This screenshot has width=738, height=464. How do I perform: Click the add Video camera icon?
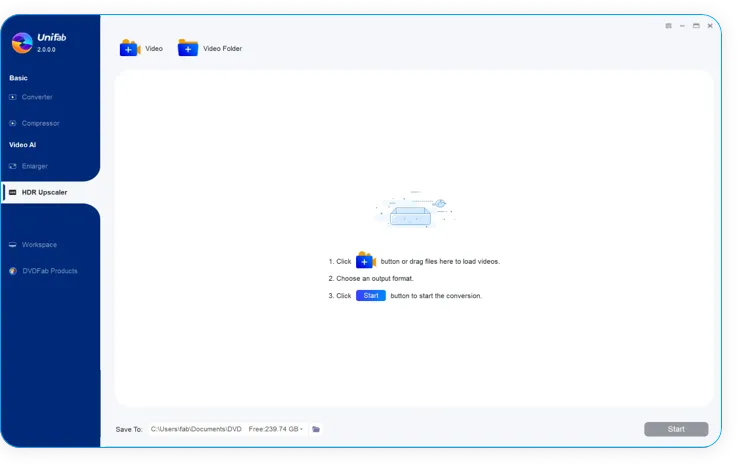pyautogui.click(x=130, y=48)
